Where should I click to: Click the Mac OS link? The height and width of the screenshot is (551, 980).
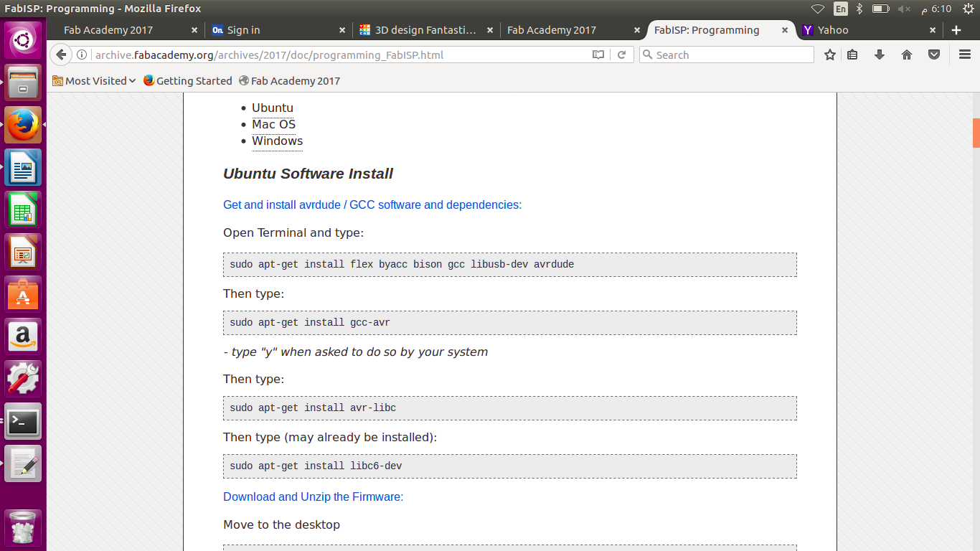point(273,124)
